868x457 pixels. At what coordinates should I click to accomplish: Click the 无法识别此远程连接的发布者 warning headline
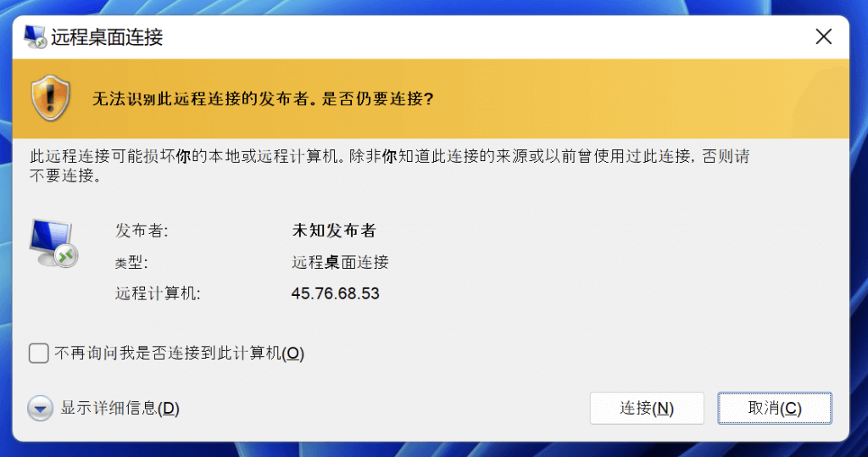point(263,98)
